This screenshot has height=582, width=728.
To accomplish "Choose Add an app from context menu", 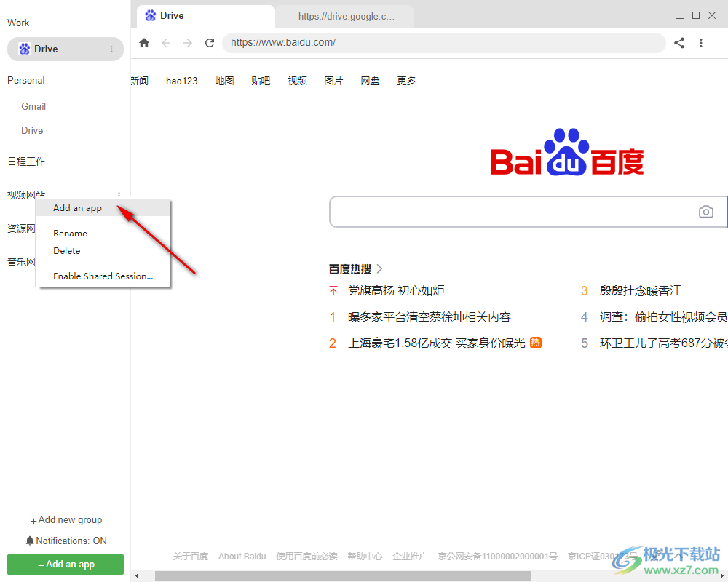I will point(103,208).
